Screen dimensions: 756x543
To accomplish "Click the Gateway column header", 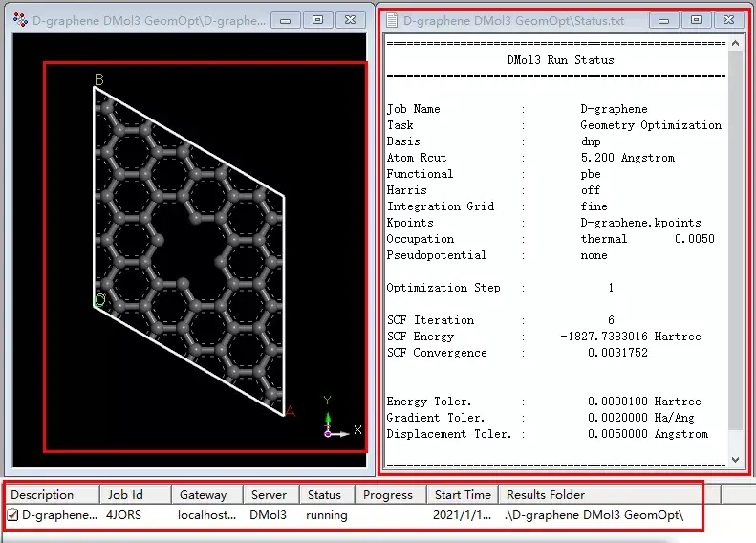I will pyautogui.click(x=203, y=494).
